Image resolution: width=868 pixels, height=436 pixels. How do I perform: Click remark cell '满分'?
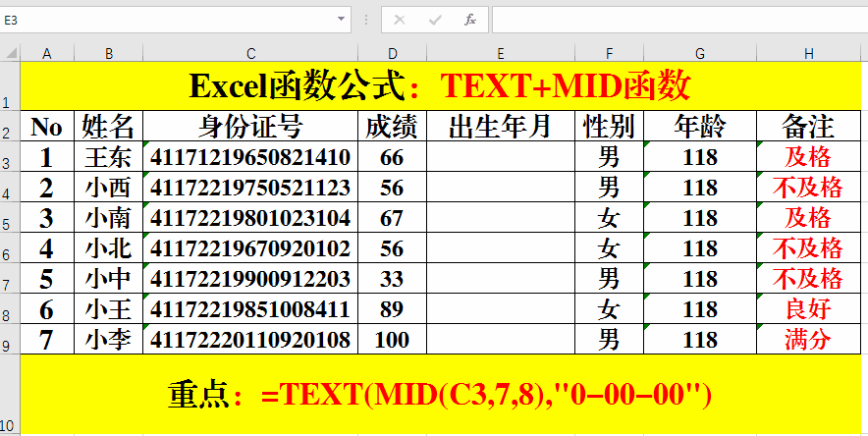pyautogui.click(x=809, y=339)
